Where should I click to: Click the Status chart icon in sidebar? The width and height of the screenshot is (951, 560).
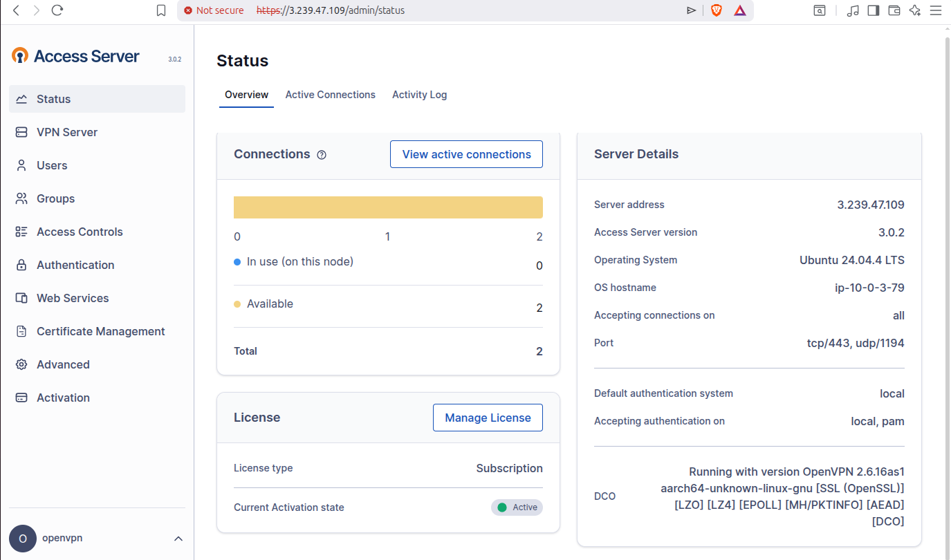pyautogui.click(x=21, y=99)
